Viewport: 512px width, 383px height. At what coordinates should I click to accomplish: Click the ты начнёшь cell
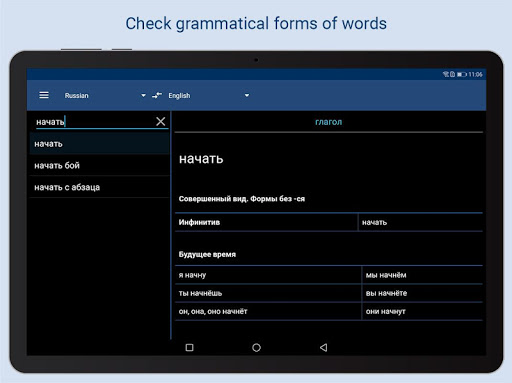point(268,293)
